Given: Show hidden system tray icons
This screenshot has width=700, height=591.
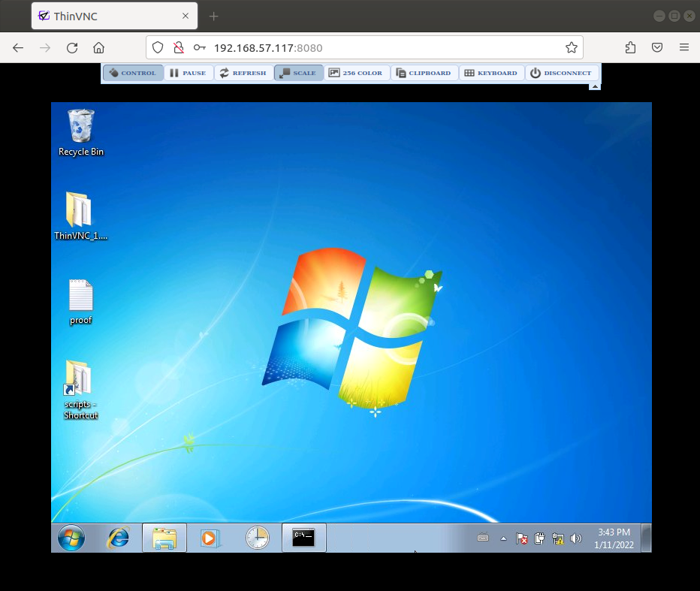Looking at the screenshot, I should point(503,538).
